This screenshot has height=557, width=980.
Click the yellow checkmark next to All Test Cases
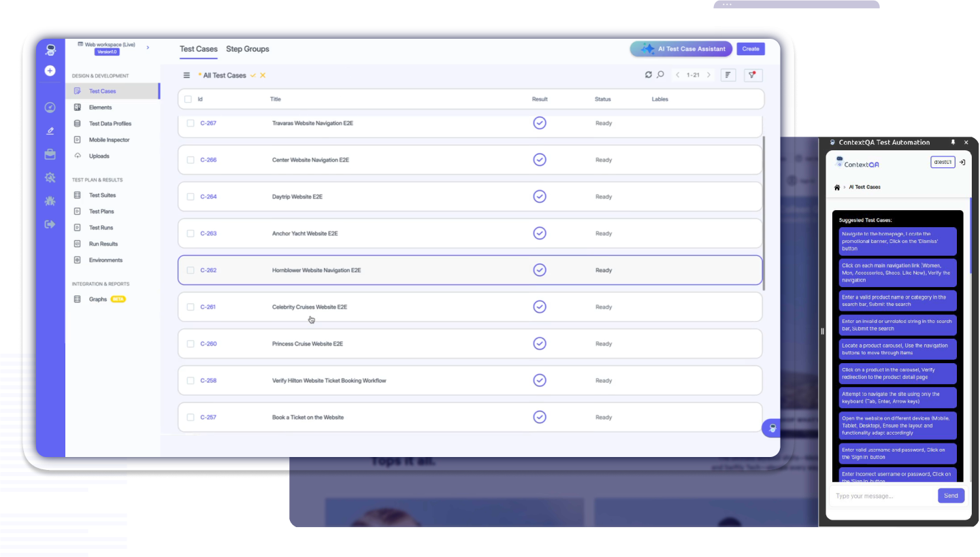pyautogui.click(x=253, y=75)
